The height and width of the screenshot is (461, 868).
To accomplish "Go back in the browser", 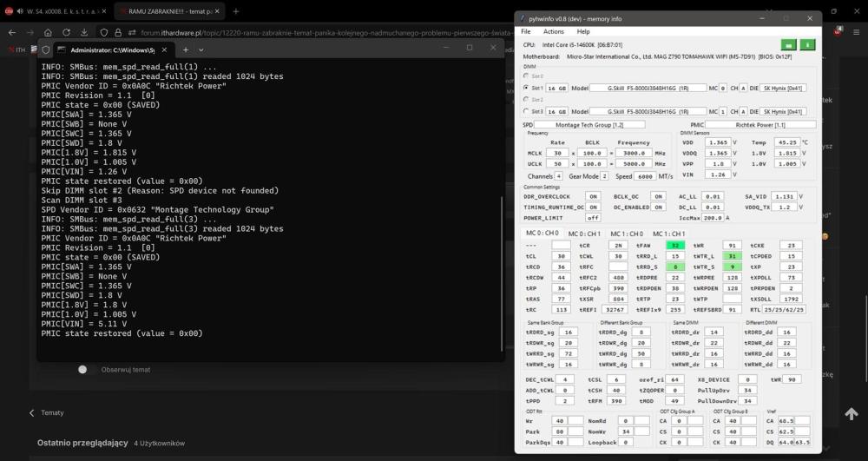I will click(x=12, y=33).
